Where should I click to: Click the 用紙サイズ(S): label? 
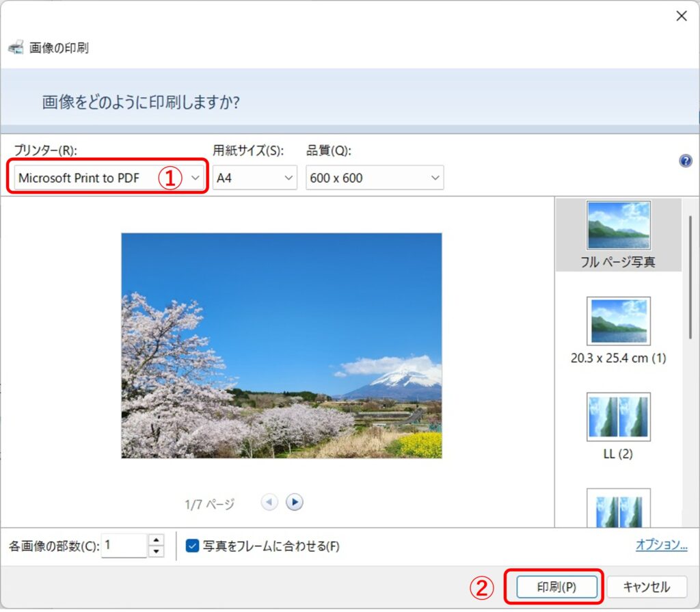point(248,150)
